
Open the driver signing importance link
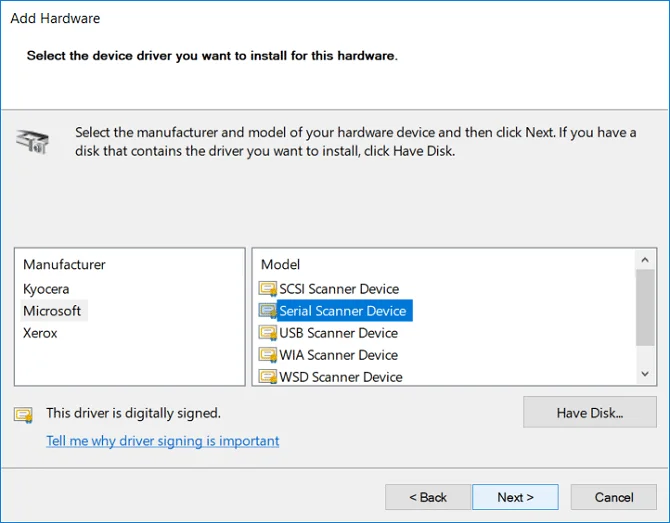coord(163,441)
